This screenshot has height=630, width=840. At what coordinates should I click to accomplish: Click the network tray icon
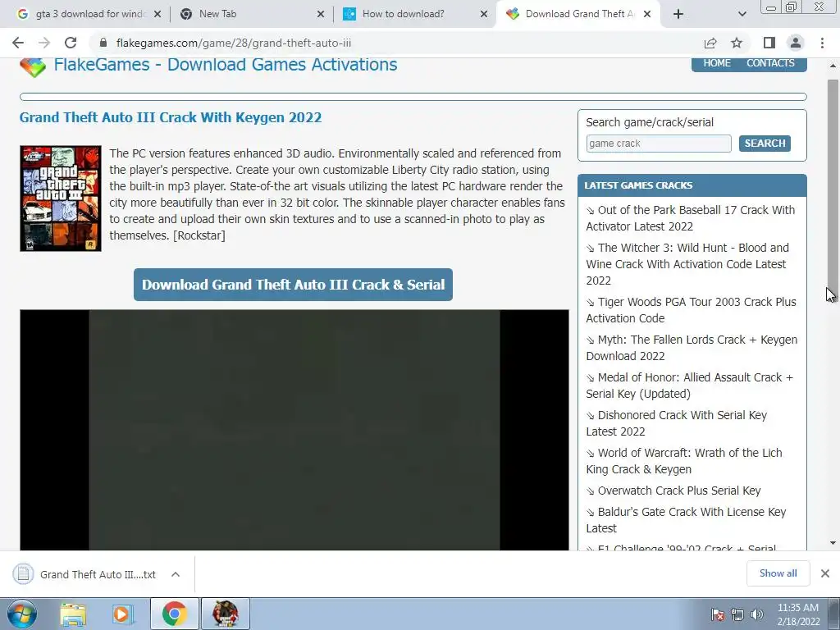point(737,614)
